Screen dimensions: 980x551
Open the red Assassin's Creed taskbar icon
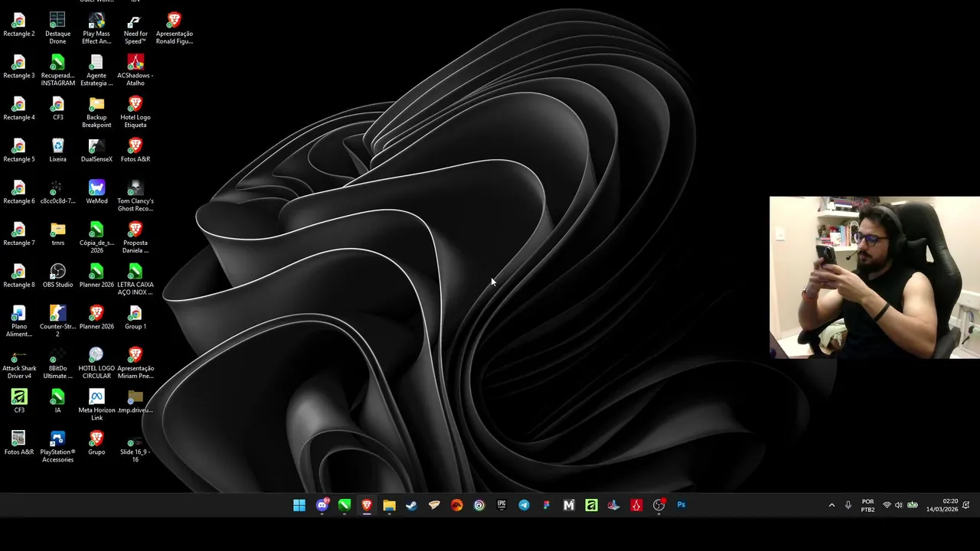(x=636, y=505)
